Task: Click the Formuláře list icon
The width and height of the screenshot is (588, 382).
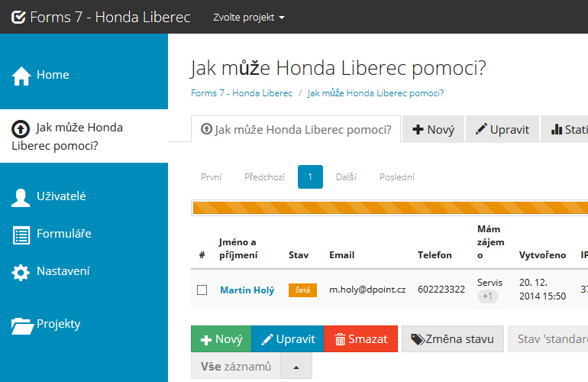Action: (x=21, y=235)
